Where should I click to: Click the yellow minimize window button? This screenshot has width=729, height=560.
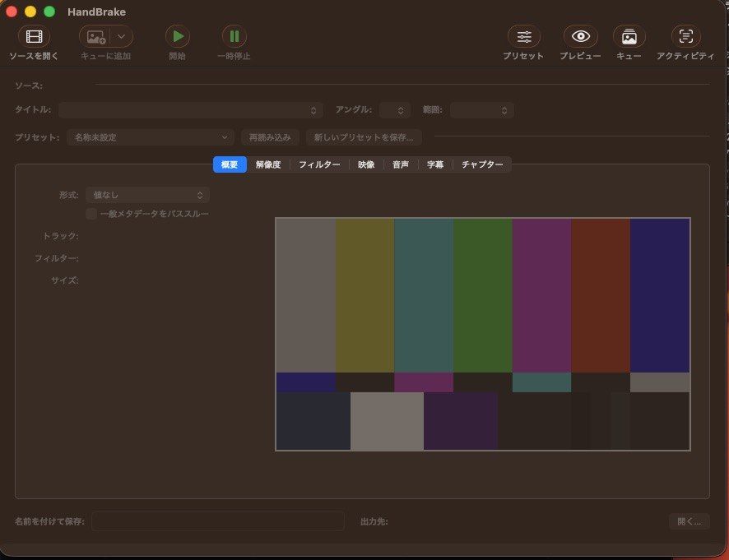click(30, 12)
